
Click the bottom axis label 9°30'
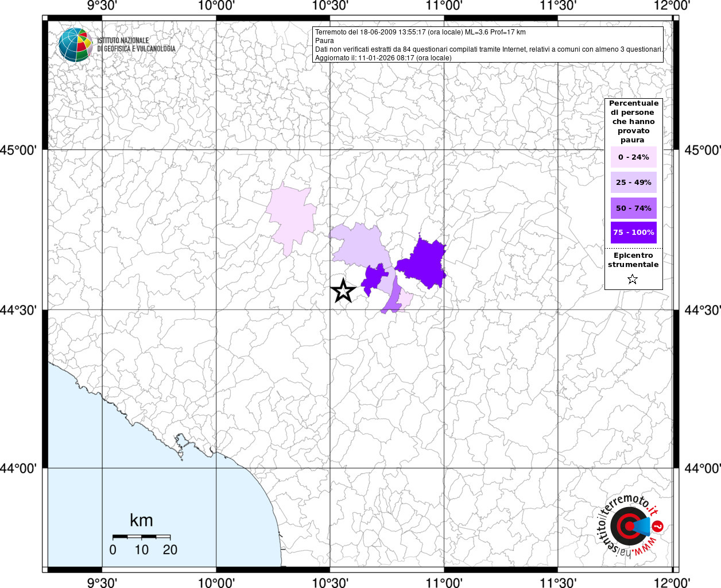click(102, 582)
